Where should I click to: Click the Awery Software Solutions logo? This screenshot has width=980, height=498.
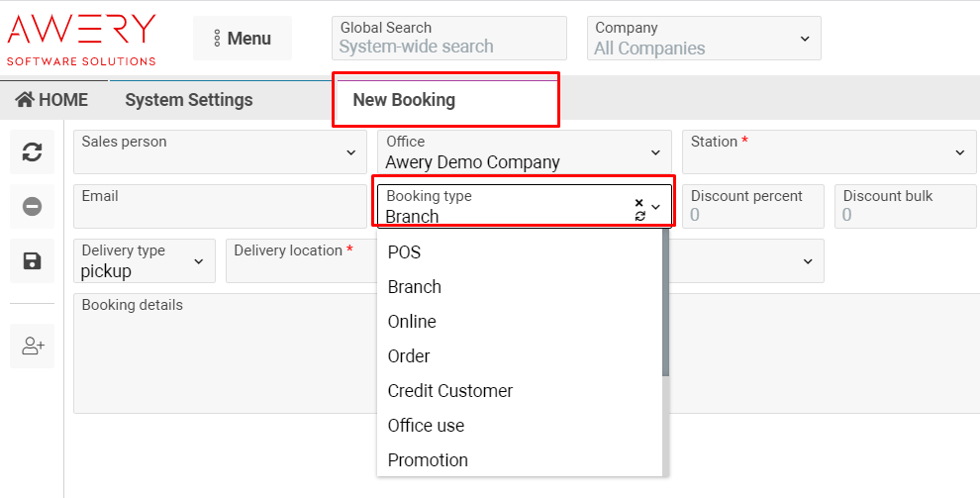(81, 39)
